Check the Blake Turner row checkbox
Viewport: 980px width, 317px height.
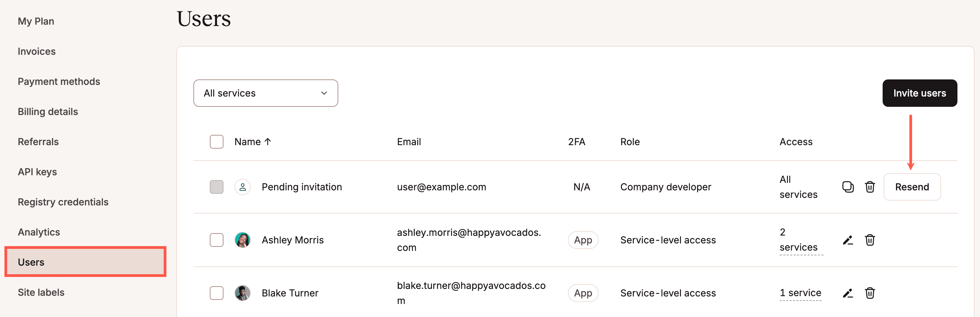(216, 293)
